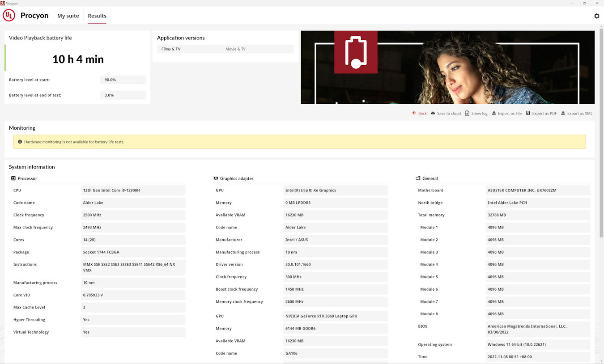Screen dimensions: 604x364
Task: Select battery end value 3.0%
Action: tap(123, 95)
